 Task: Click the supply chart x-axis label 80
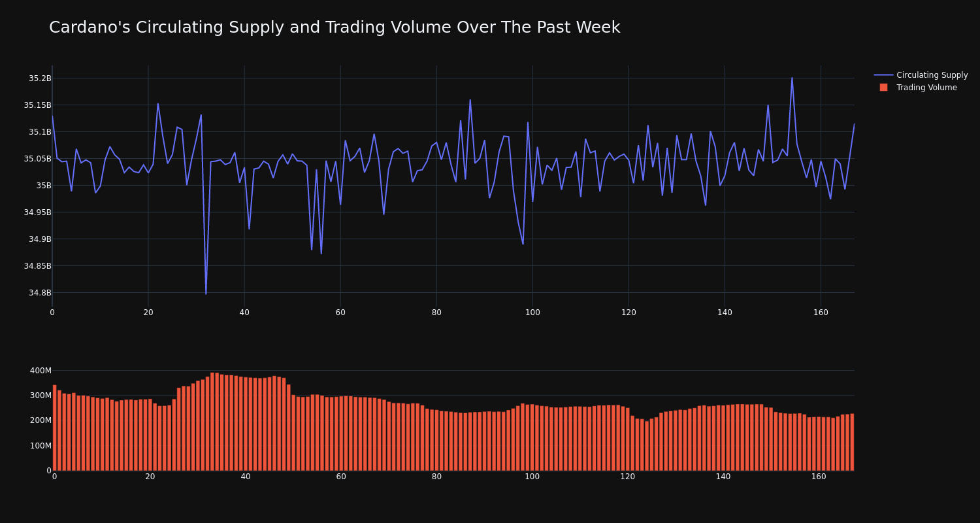point(436,312)
